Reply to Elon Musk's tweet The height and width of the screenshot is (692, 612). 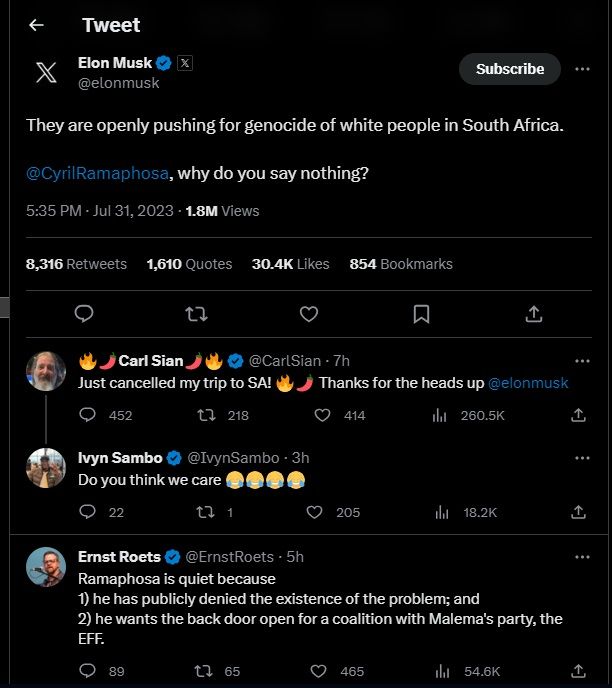[85, 314]
